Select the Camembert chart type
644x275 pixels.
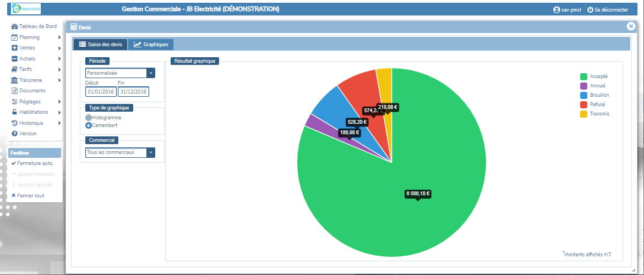[x=88, y=124]
